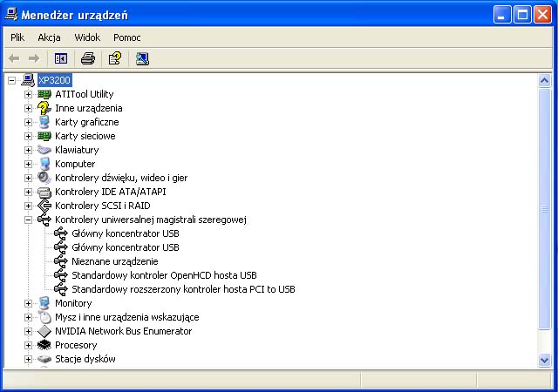Select the Nieznane urządzenie device

coord(114,261)
